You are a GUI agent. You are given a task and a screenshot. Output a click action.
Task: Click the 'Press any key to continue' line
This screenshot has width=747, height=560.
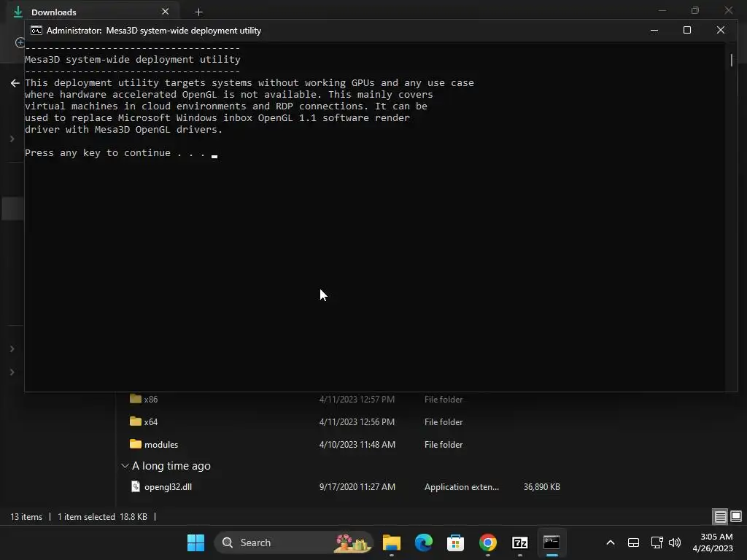(x=122, y=153)
